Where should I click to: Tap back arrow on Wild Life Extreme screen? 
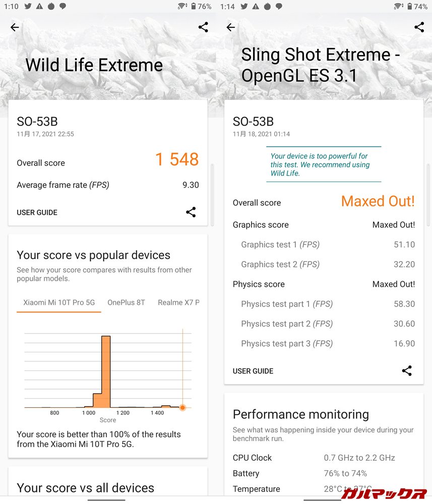15,27
